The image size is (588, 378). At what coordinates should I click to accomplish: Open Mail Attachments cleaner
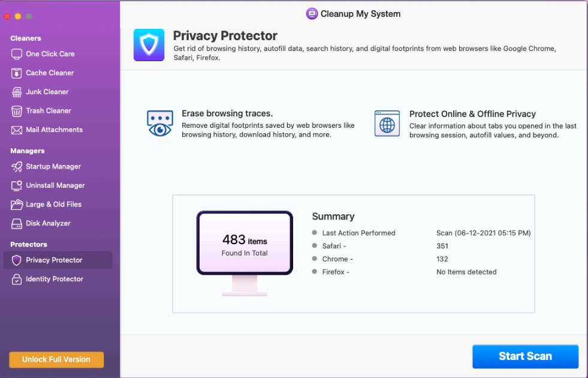[x=55, y=130]
